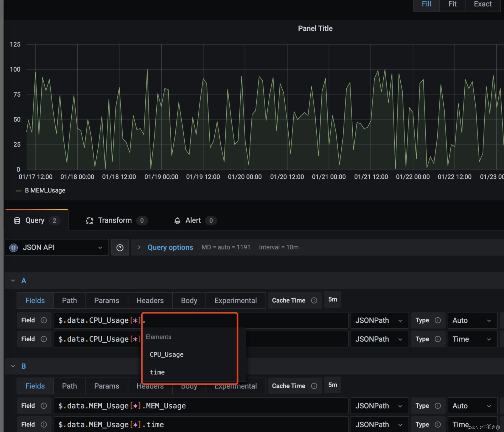Open the Headers tab in query A

click(x=150, y=300)
